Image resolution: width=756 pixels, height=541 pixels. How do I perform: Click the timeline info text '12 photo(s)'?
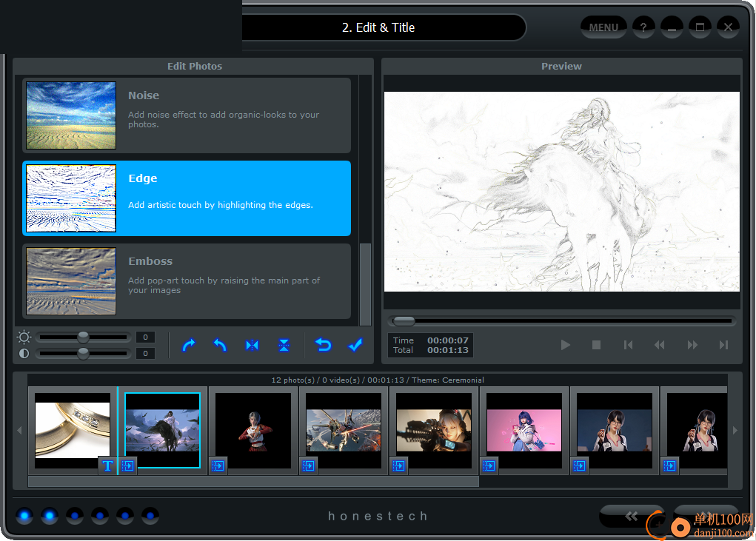[293, 380]
